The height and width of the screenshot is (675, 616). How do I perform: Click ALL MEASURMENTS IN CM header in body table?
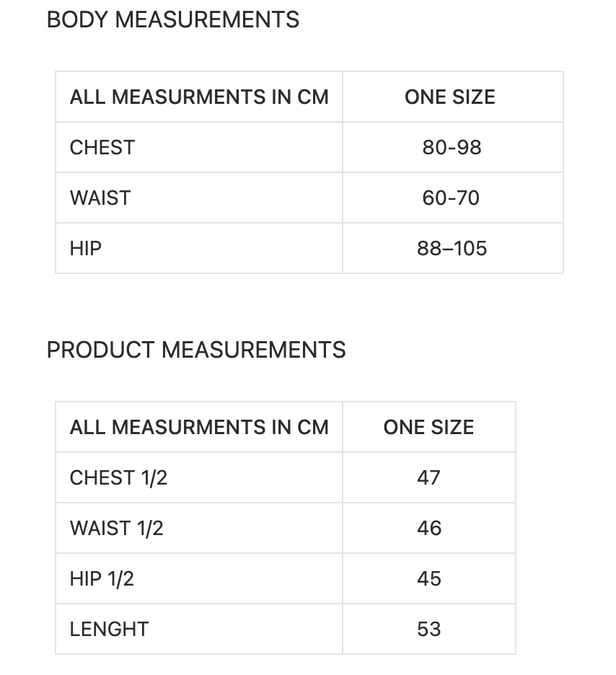click(199, 97)
